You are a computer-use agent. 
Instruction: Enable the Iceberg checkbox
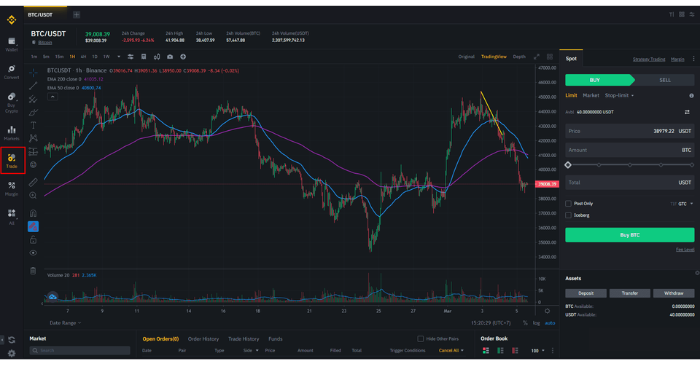568,215
